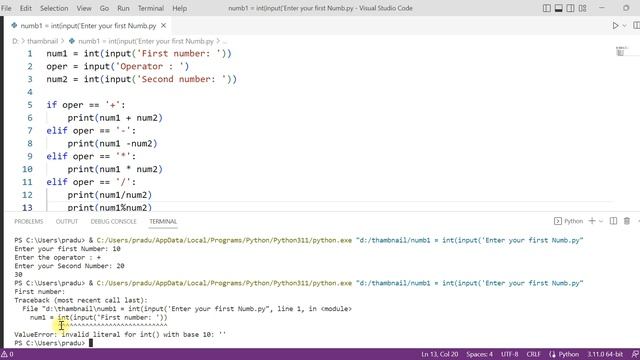
Task: Kill terminal with the trash icon
Action: pyautogui.click(x=627, y=221)
